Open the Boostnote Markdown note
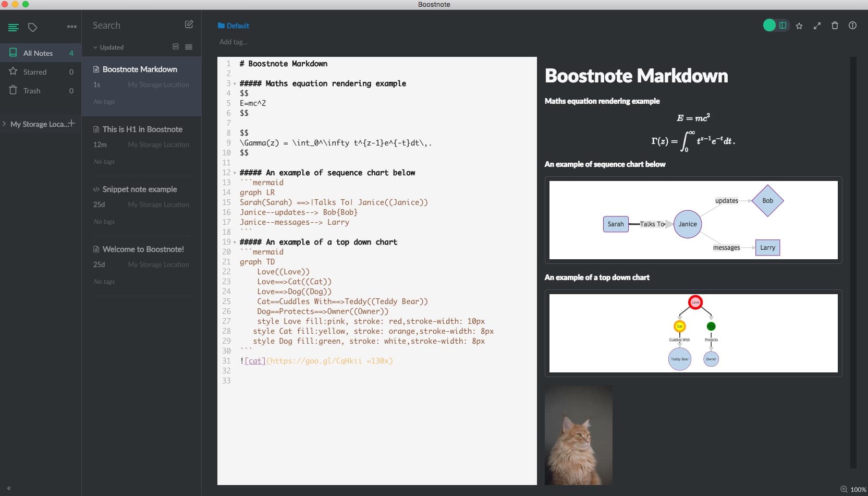Image resolution: width=868 pixels, height=496 pixels. tap(141, 86)
